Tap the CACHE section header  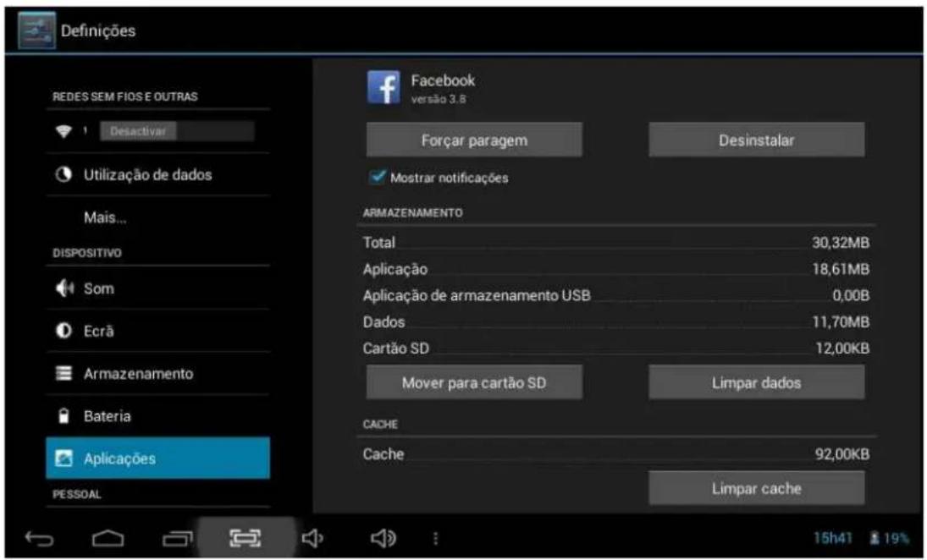coord(380,424)
